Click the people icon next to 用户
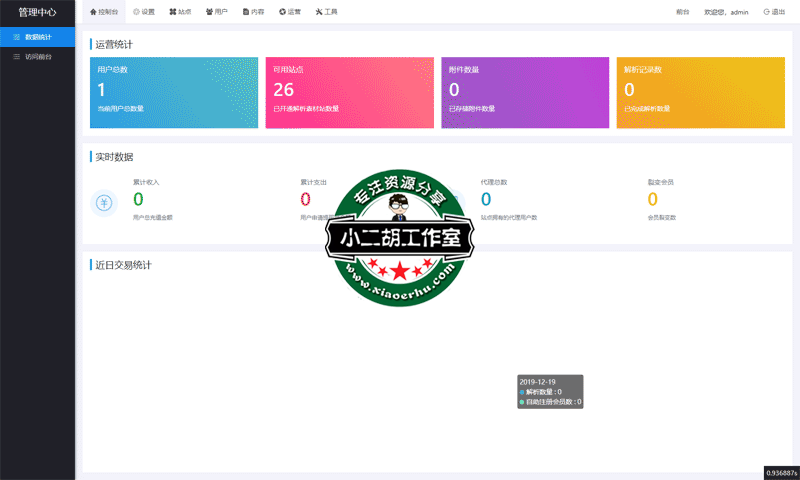 209,12
